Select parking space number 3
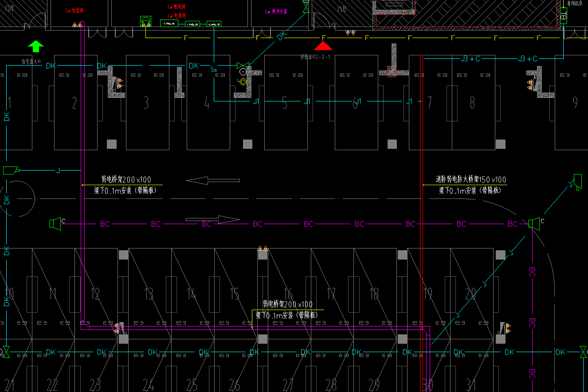The image size is (588, 392). 146,103
